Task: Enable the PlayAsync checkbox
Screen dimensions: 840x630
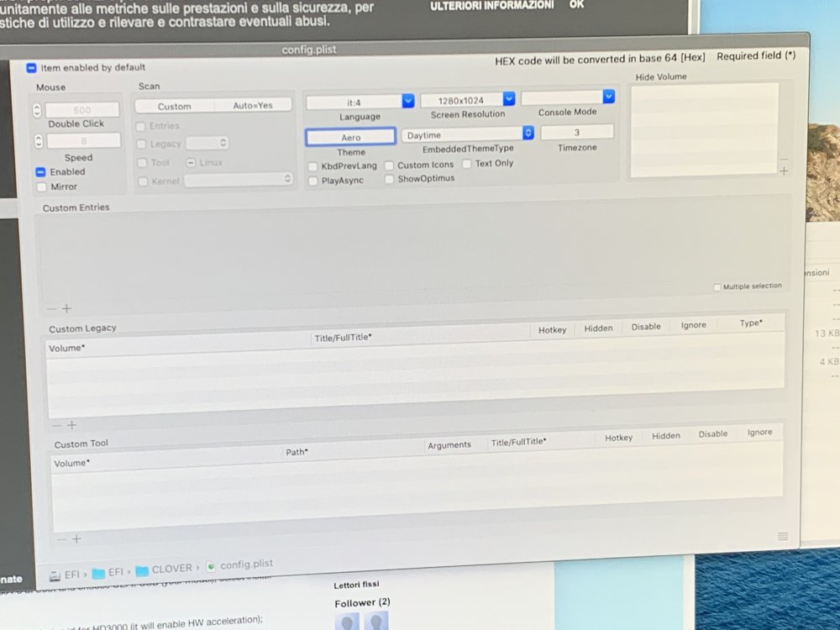Action: point(313,181)
